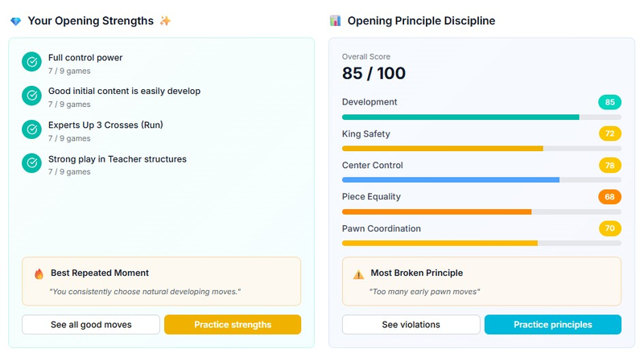Click the Pawn Coordination score badge 70
644x361 pixels.
[609, 228]
